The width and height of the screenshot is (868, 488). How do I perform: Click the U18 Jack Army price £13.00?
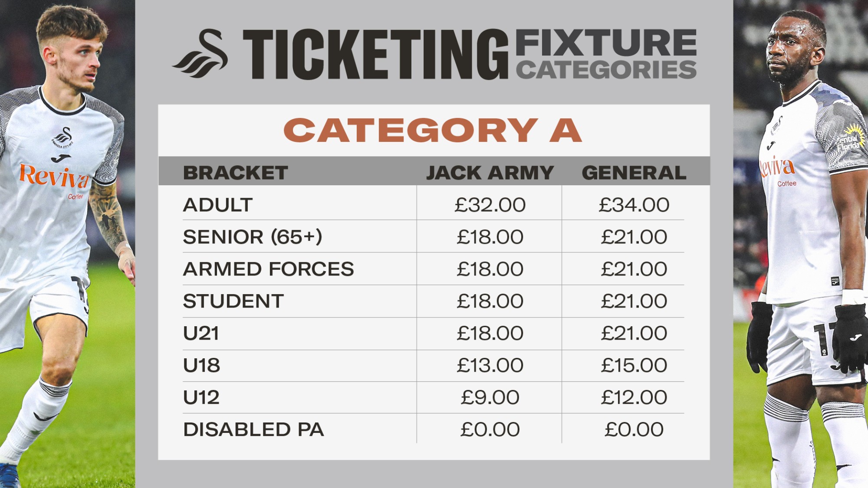pyautogui.click(x=490, y=365)
